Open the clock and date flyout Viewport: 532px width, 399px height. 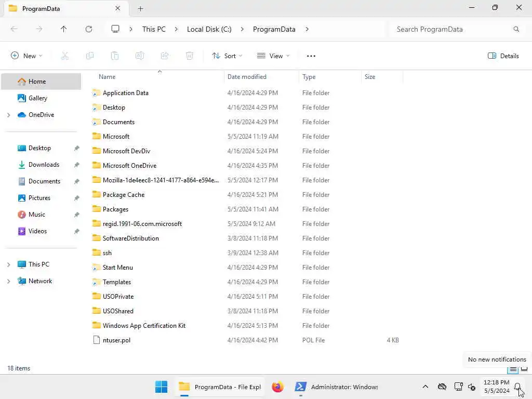496,387
